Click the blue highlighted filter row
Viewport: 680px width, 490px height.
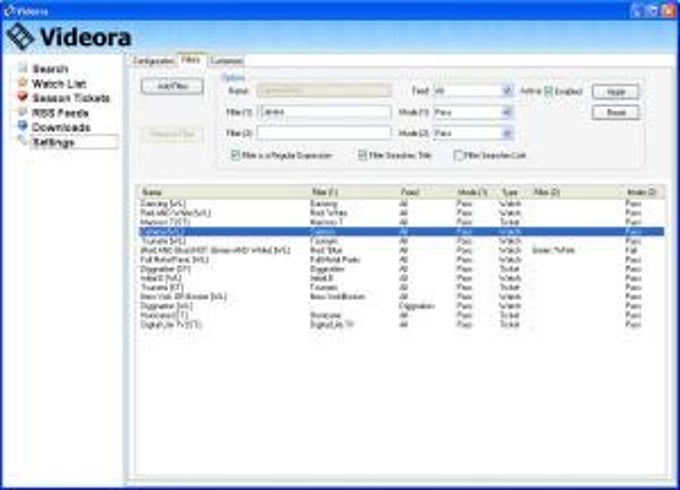pyautogui.click(x=401, y=232)
